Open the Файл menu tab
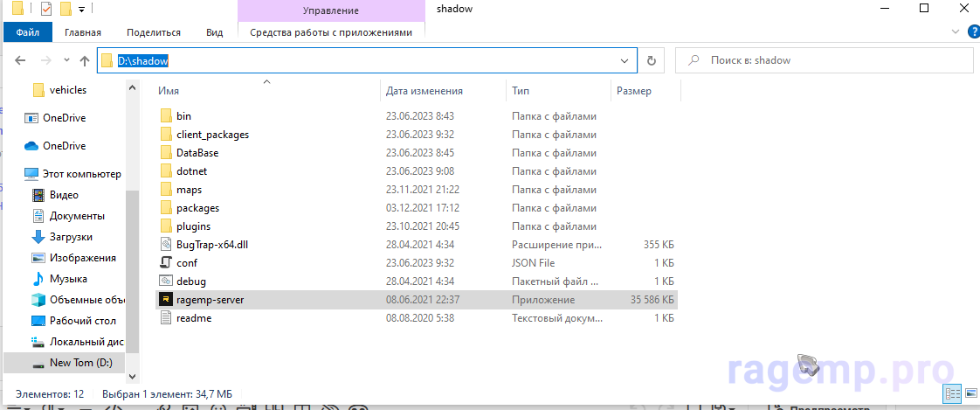The image size is (980, 410). 27,32
